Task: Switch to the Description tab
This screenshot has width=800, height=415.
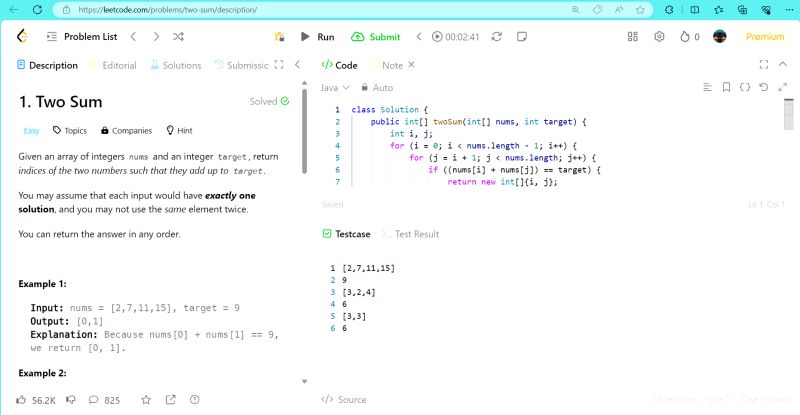Action: coord(47,65)
